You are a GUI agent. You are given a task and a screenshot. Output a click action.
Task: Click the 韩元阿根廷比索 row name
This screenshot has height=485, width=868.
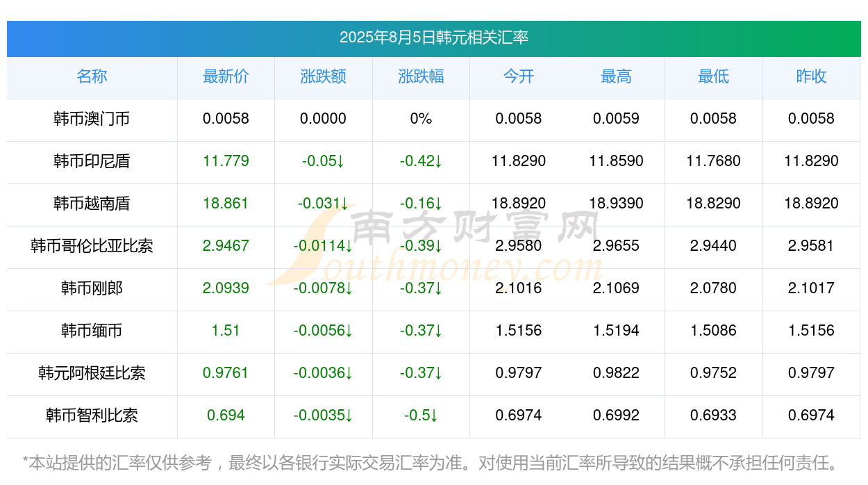click(92, 373)
